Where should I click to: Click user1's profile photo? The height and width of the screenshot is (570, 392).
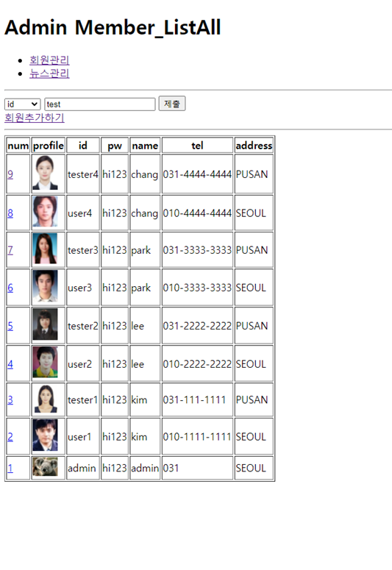click(45, 435)
